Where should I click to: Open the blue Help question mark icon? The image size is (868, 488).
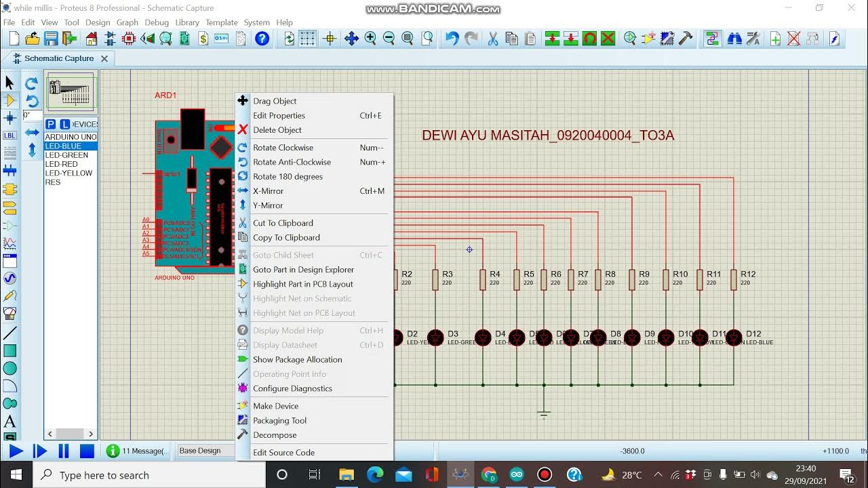point(262,39)
